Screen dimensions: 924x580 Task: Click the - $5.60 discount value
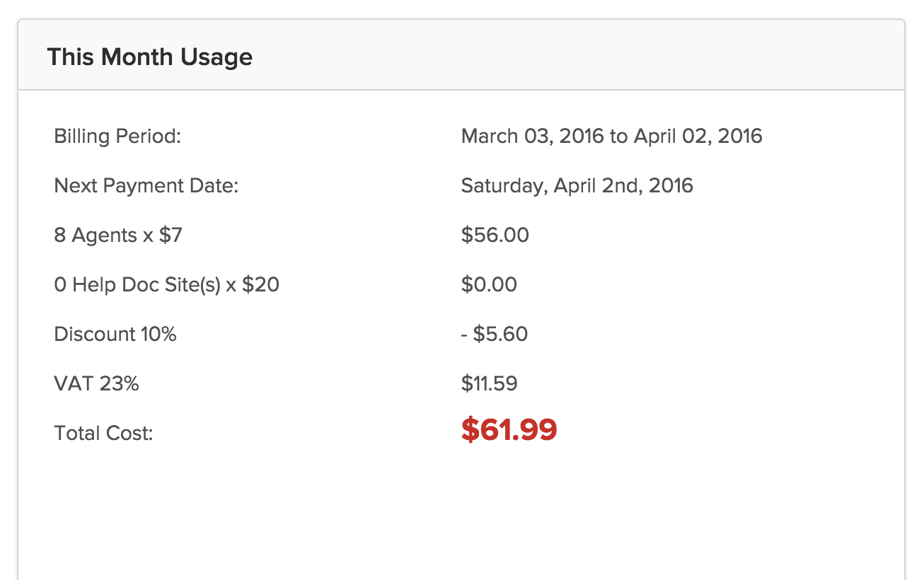495,334
